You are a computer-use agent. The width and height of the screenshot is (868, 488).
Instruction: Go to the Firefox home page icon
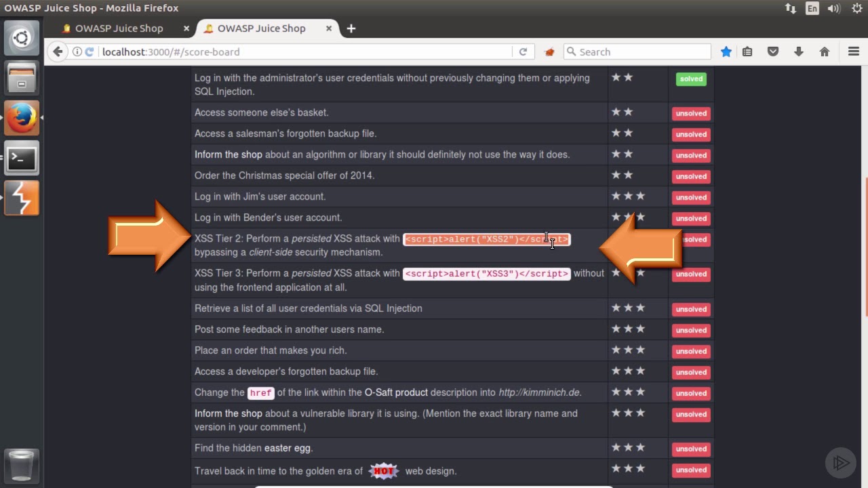click(825, 52)
